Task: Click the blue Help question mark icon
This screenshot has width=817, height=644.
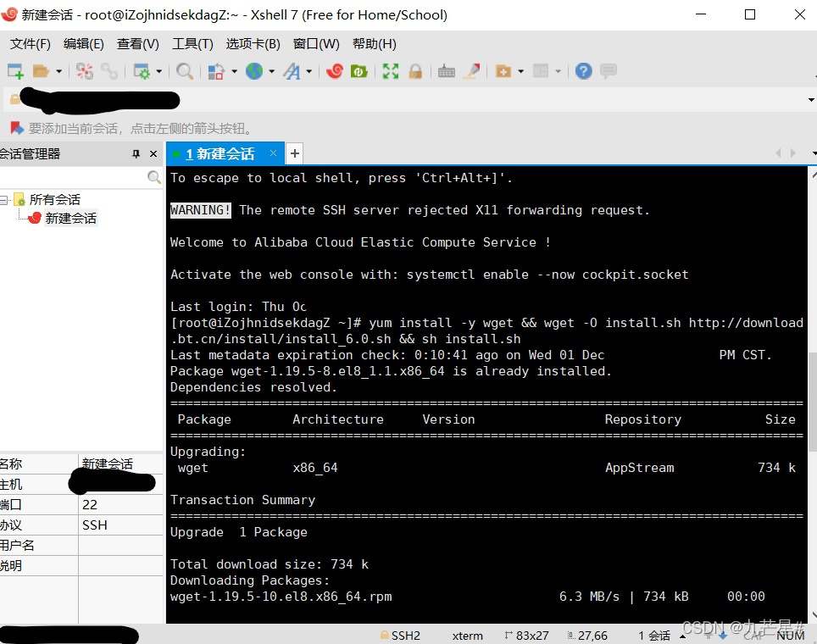Action: [x=584, y=71]
